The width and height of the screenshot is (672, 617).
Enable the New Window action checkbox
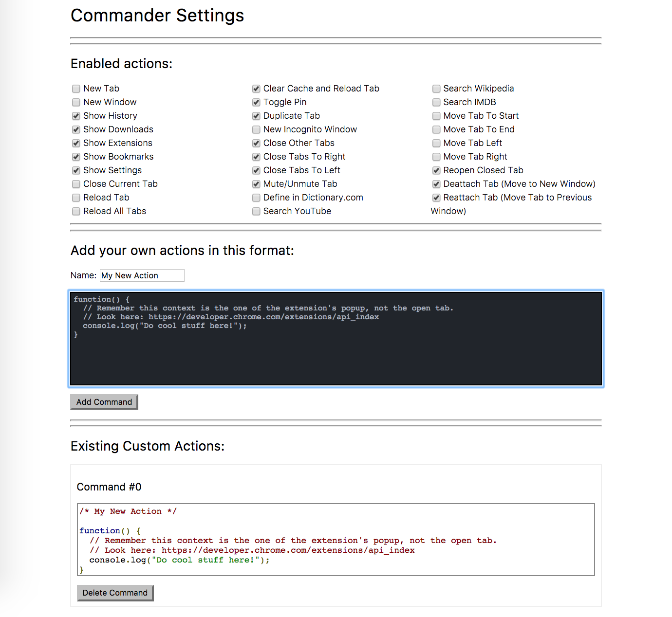(x=76, y=102)
